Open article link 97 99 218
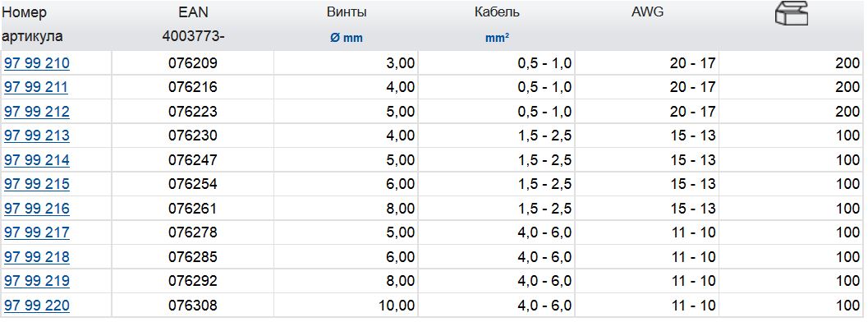The image size is (868, 322). (x=37, y=257)
